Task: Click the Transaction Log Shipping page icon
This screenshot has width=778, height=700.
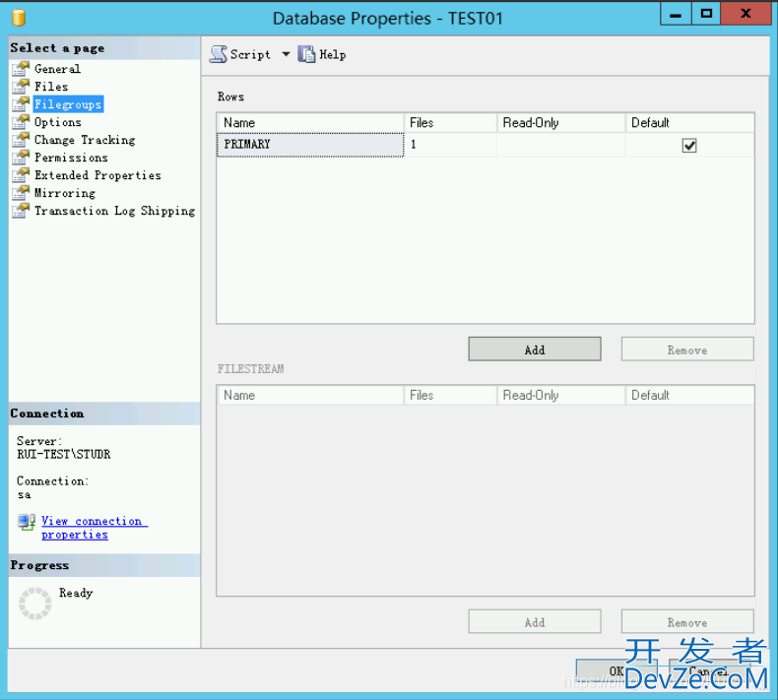Action: [x=21, y=211]
